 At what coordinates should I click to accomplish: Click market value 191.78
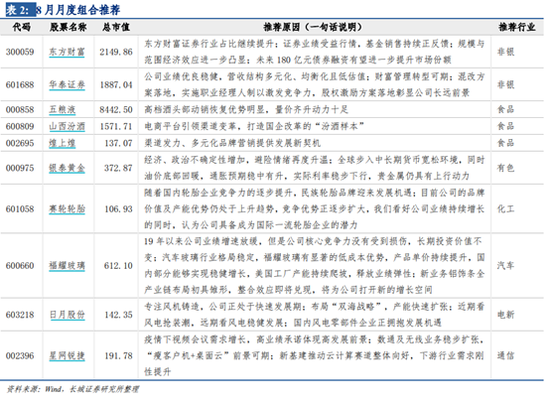click(x=119, y=356)
